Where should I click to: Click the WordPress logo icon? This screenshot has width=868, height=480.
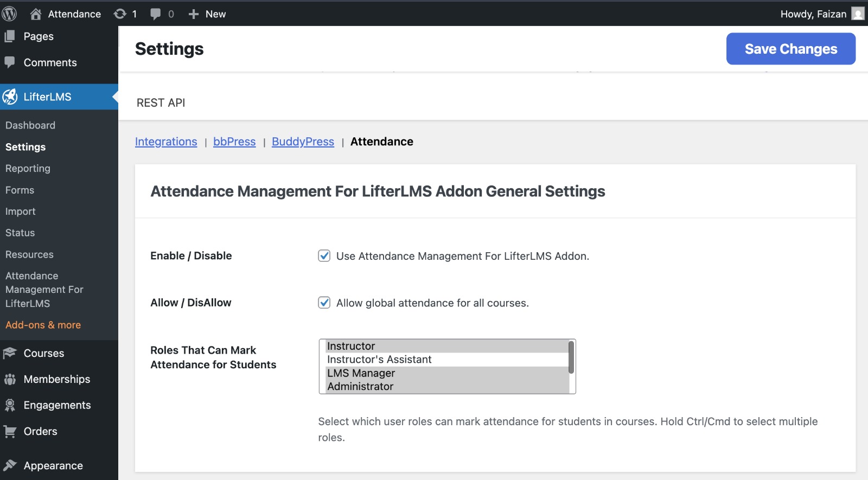click(x=9, y=14)
